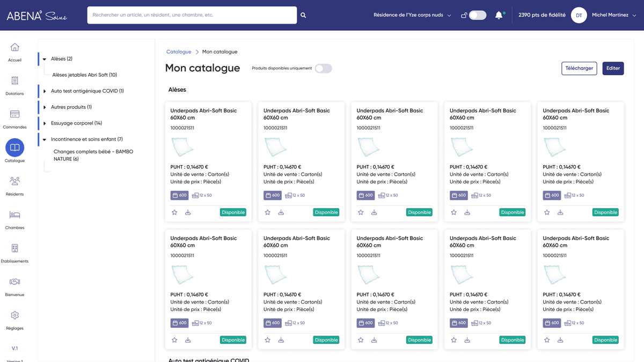Open the Bienvenue handshake icon
The width and height of the screenshot is (644, 362).
14,282
